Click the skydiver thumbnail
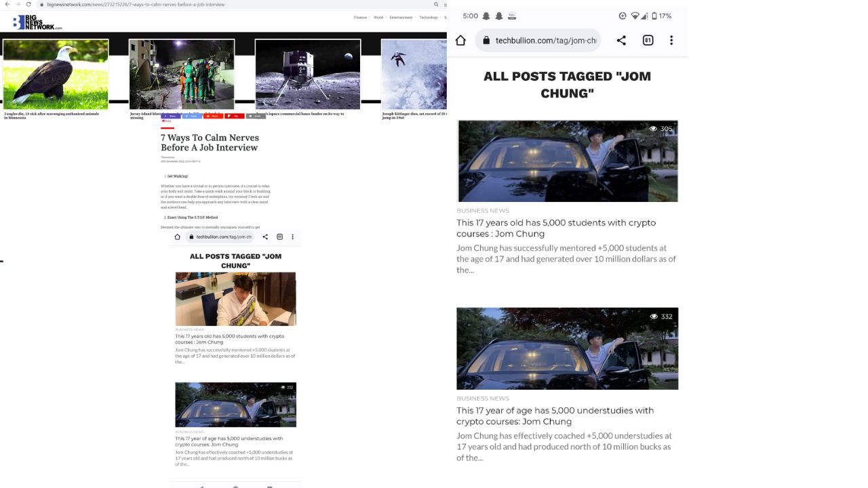 414,75
